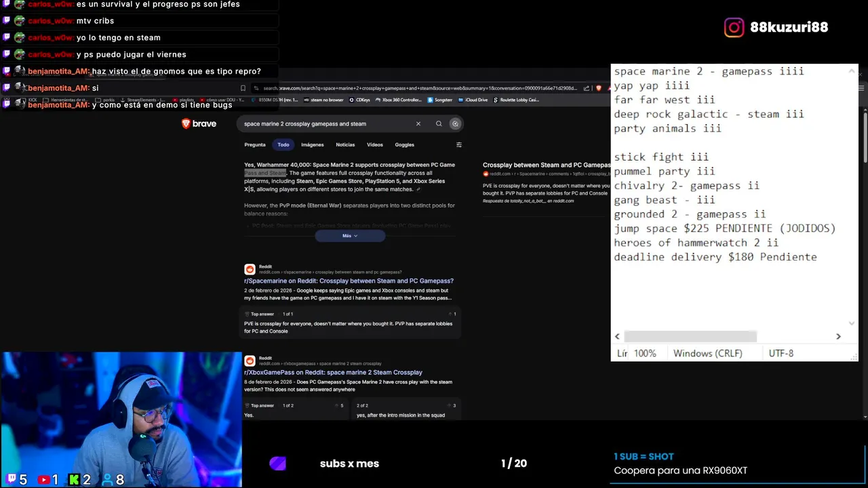The image size is (868, 488).
Task: Click Notepad line 'space marine 2 - gamepass iiii'
Action: (x=709, y=71)
